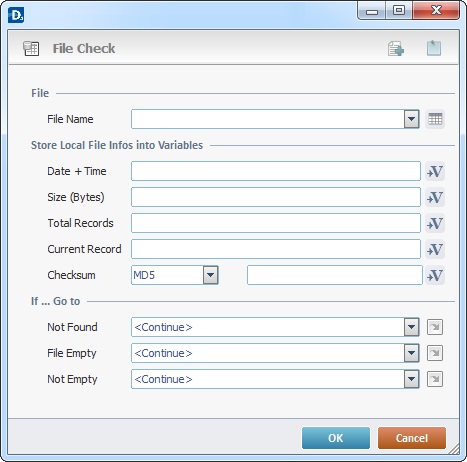Expand the File Empty action dropdown
This screenshot has height=462, width=467.
[412, 353]
